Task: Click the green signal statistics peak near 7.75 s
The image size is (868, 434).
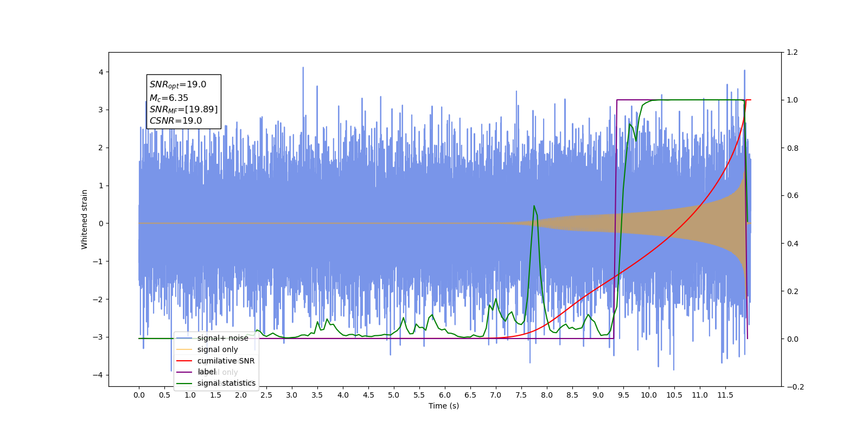Action: (x=534, y=206)
